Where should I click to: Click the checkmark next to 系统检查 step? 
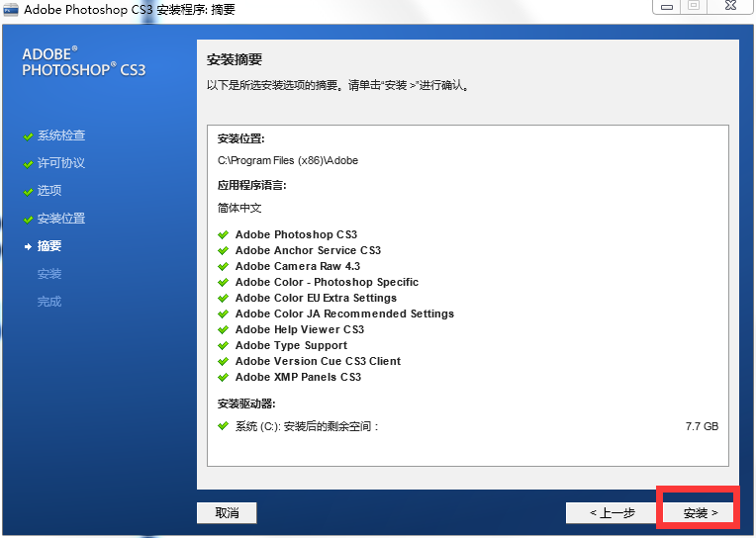coord(28,136)
